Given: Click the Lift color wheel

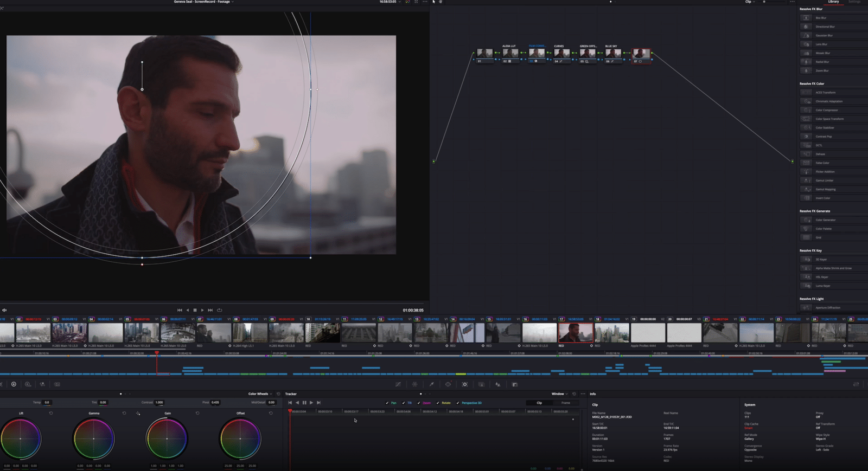Looking at the screenshot, I should click(21, 438).
